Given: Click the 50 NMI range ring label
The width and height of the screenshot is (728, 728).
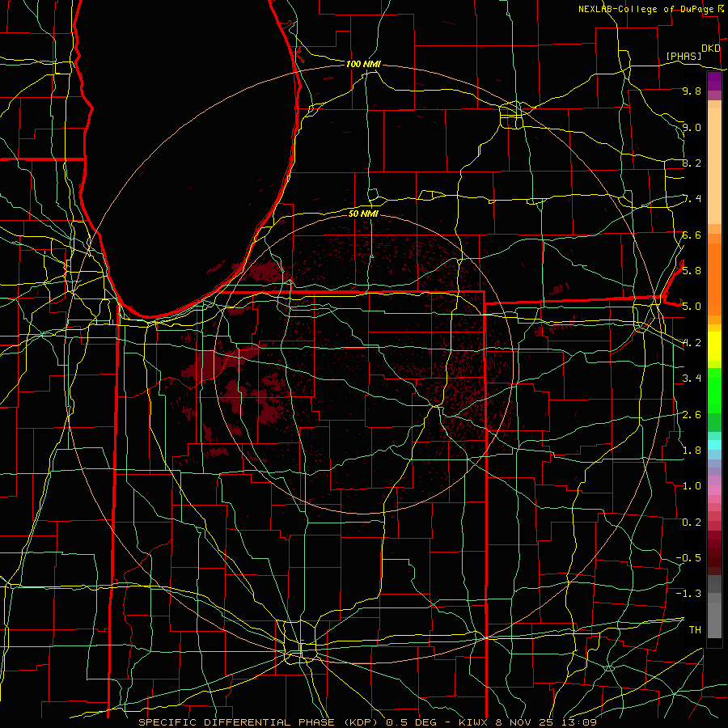Looking at the screenshot, I should tap(363, 214).
